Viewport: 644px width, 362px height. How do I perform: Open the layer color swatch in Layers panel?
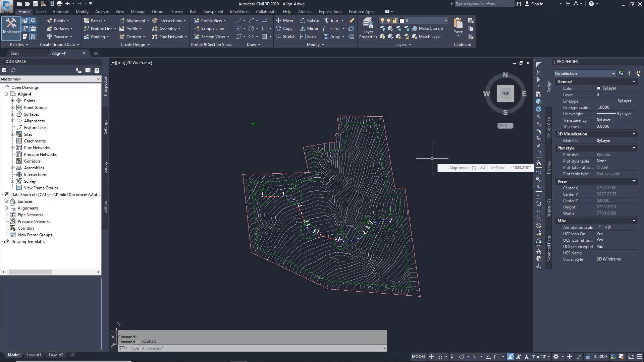pyautogui.click(x=401, y=20)
